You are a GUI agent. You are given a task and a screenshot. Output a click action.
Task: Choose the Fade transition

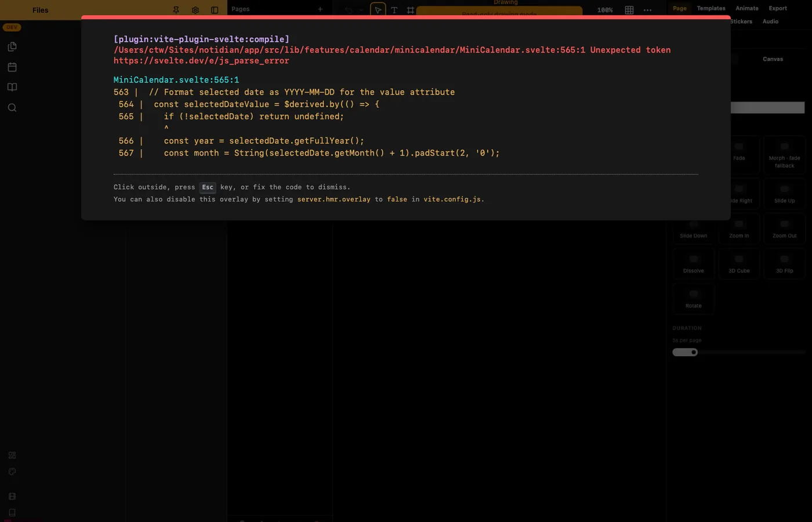tap(739, 154)
